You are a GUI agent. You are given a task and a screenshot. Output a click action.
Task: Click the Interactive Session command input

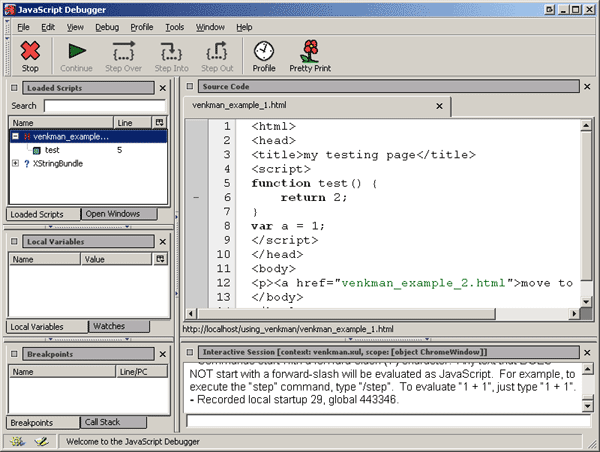click(388, 421)
